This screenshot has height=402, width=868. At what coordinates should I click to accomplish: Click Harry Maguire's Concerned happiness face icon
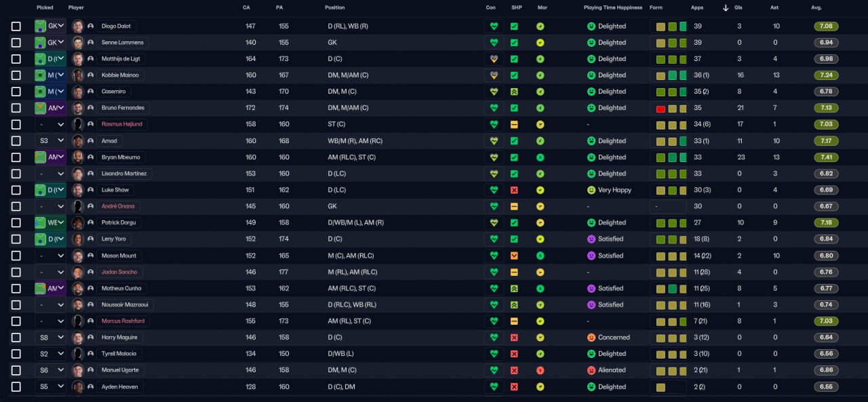[591, 338]
